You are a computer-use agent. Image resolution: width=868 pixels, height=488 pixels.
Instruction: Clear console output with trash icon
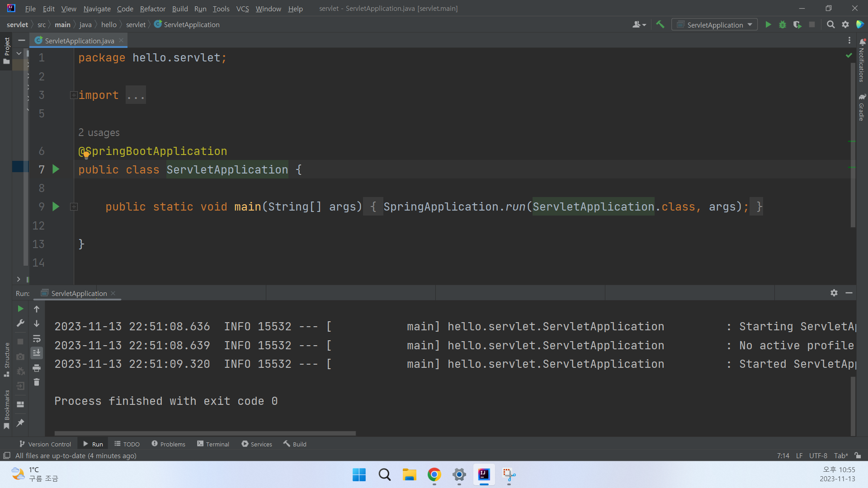pyautogui.click(x=37, y=382)
